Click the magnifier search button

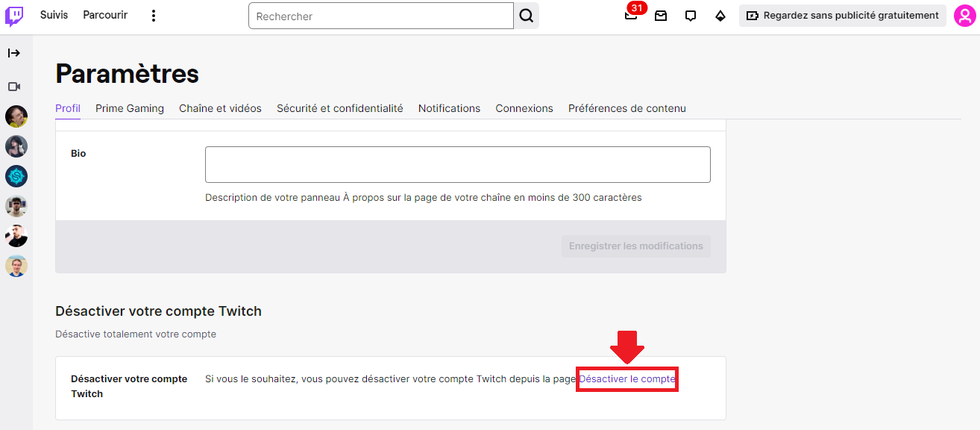click(x=527, y=16)
